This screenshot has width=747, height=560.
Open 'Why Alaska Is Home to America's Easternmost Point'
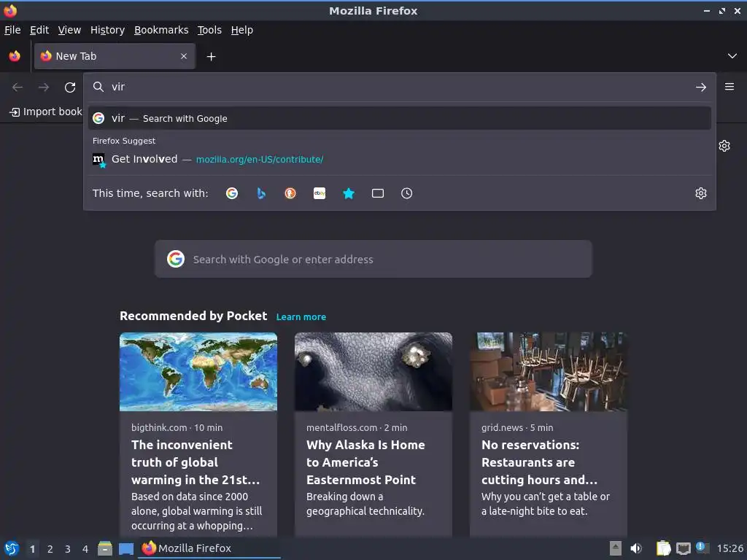(x=366, y=462)
